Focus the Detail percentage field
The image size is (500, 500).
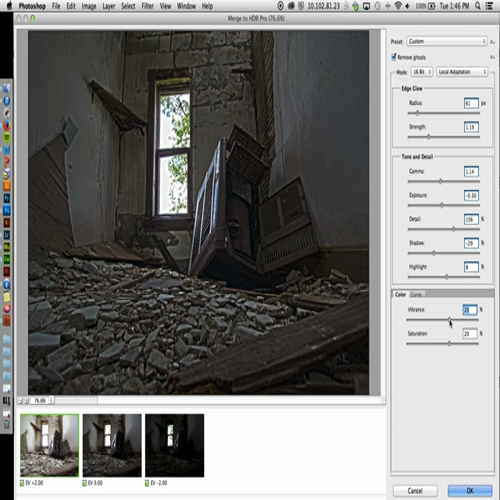click(471, 219)
